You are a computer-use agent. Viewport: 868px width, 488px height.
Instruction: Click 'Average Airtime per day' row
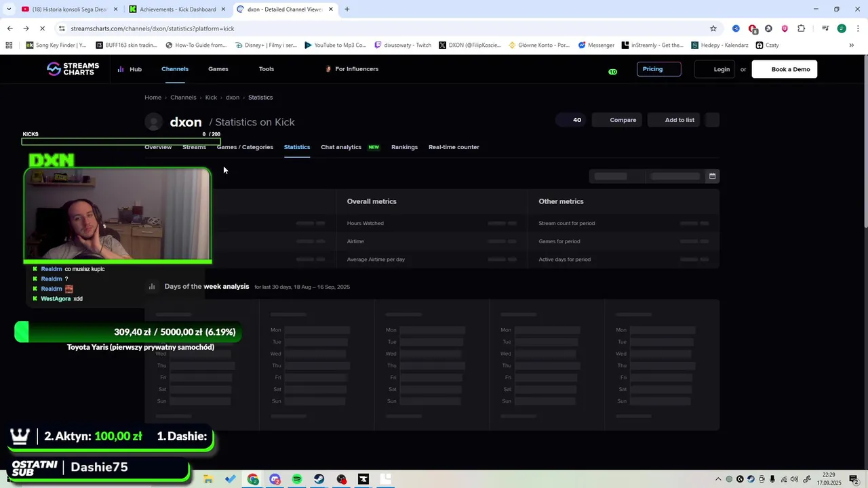(x=431, y=260)
